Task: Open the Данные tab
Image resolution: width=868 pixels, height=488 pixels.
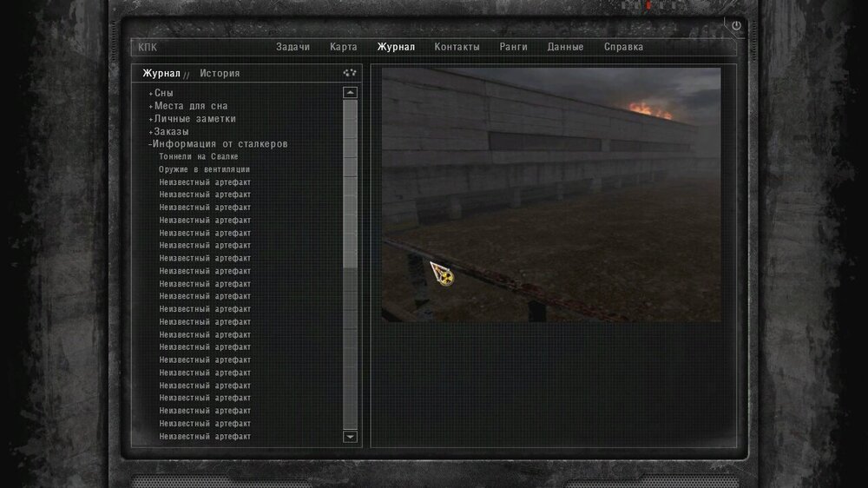Action: (565, 47)
